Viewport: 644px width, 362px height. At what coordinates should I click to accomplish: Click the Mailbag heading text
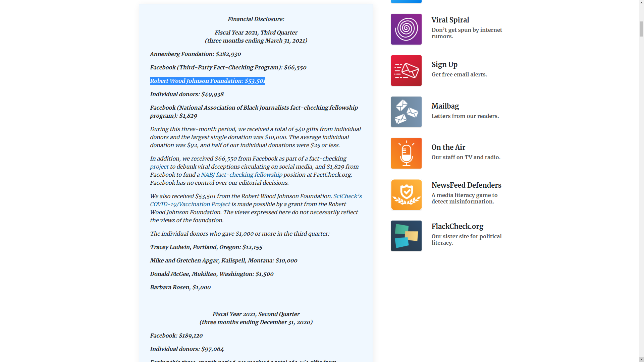coord(445,106)
